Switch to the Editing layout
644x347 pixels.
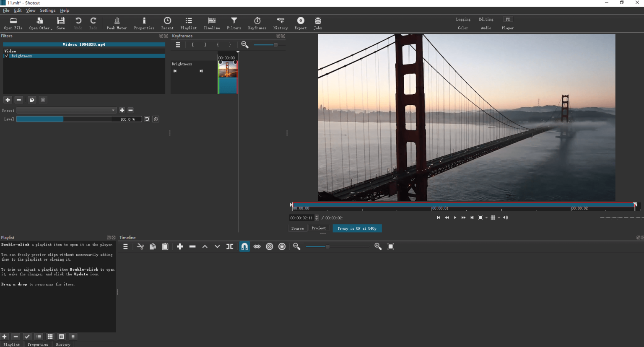pos(486,19)
